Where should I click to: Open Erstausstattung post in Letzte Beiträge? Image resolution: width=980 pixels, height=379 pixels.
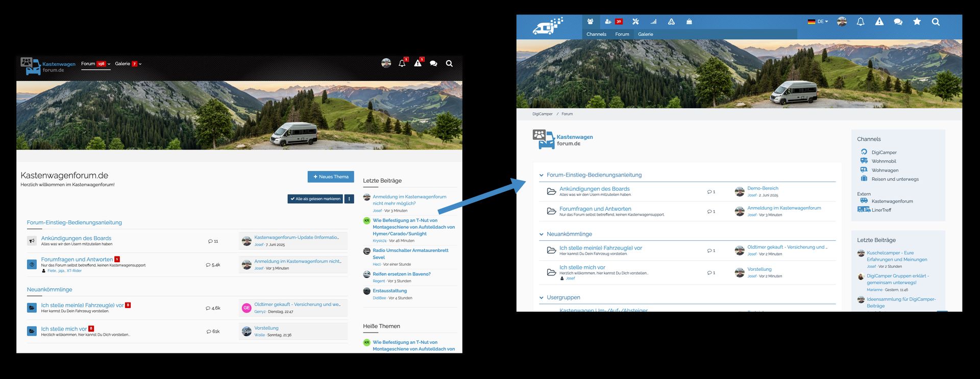[390, 291]
